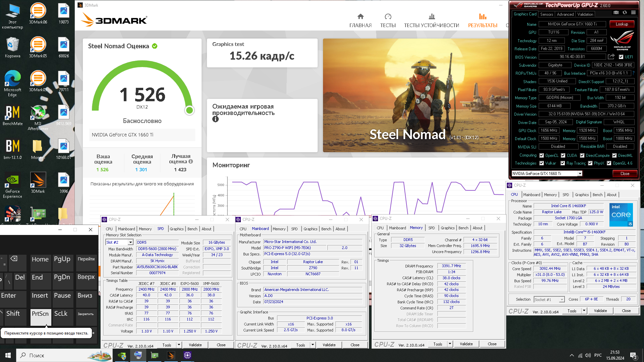Screen dimensions: 644x362
Task: Click GPU-Z screenshot camera icon
Action: click(616, 13)
